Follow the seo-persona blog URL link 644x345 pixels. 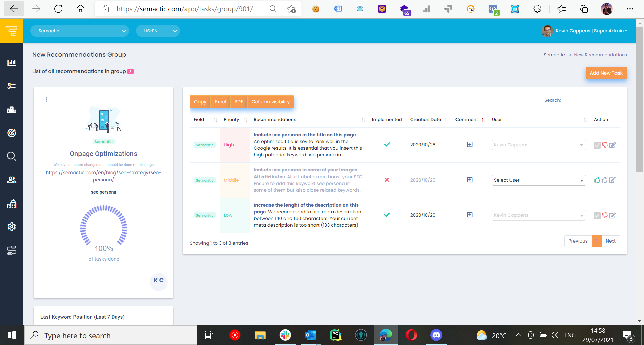(x=103, y=176)
